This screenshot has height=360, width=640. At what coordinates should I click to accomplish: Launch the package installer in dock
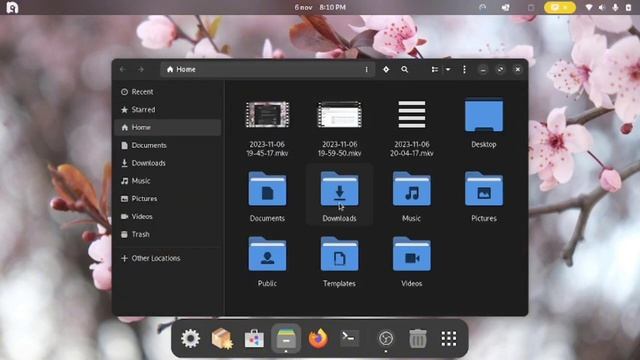pyautogui.click(x=222, y=338)
